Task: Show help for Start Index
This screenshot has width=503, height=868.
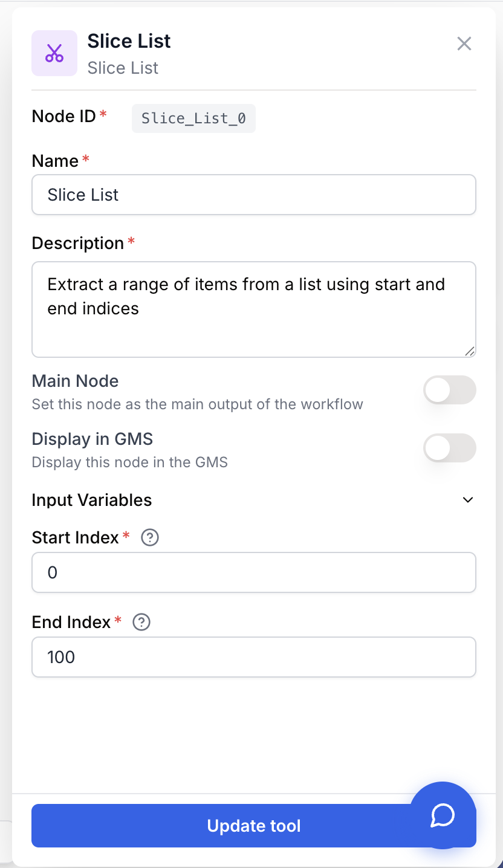Action: click(x=149, y=537)
